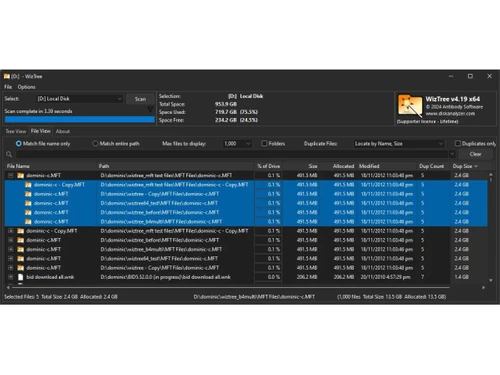Click the vertical scrollbar thumb of the file list
This screenshot has height=375, width=500.
pyautogui.click(x=490, y=179)
